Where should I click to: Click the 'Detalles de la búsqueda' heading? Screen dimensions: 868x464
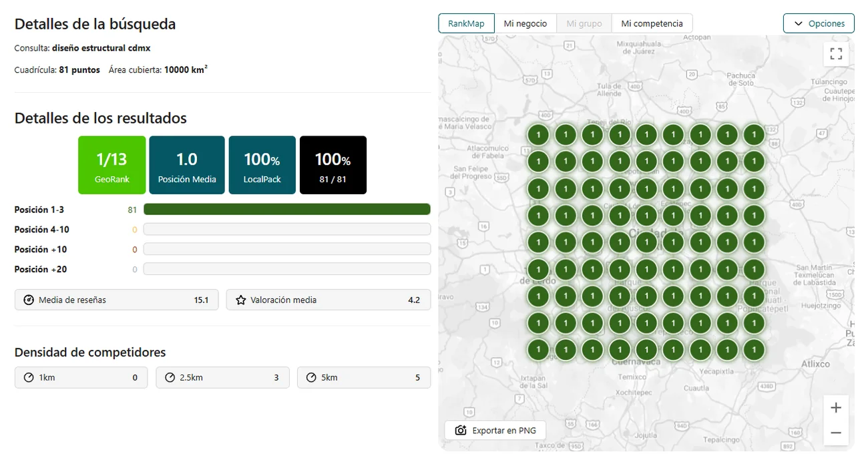(95, 24)
